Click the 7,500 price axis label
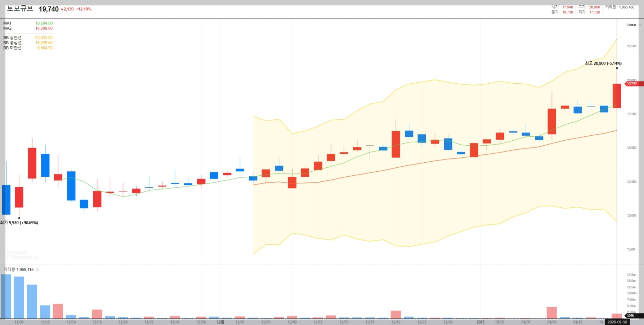This screenshot has height=325, width=644. pos(631,250)
